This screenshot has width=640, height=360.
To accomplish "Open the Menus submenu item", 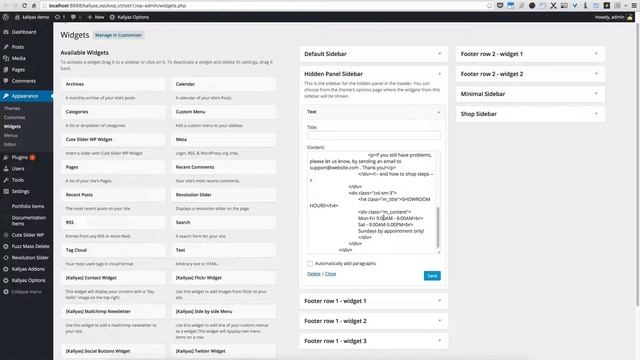I will (11, 136).
